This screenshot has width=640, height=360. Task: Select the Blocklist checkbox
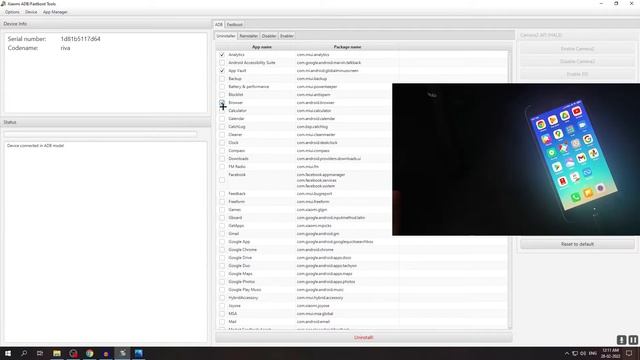tap(222, 95)
